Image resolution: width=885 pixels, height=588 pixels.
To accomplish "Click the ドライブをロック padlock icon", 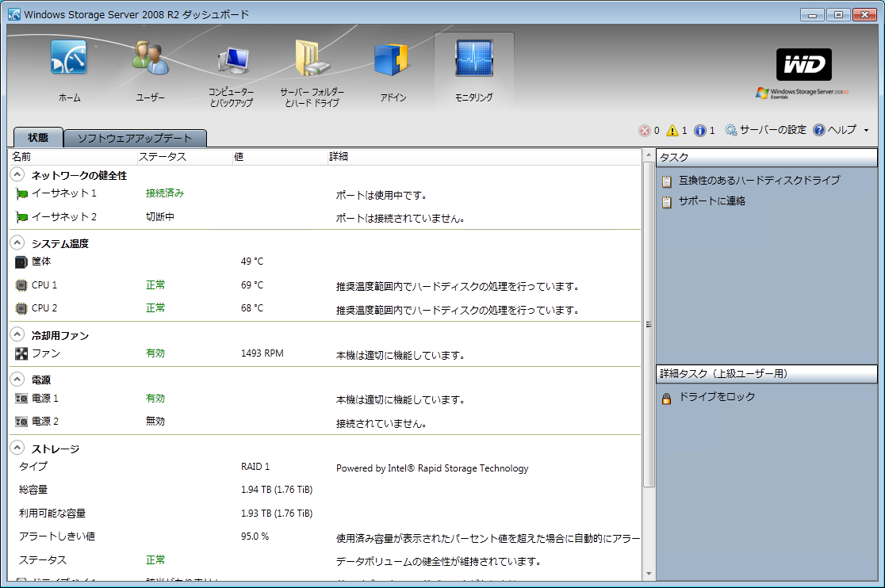I will point(667,398).
